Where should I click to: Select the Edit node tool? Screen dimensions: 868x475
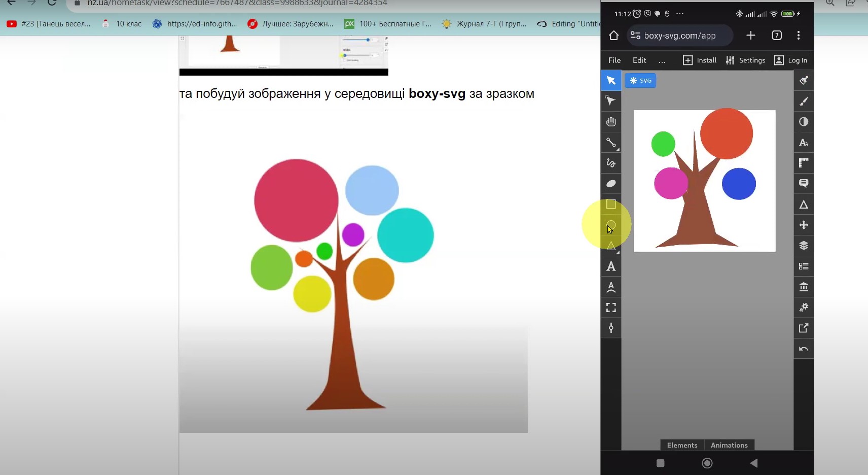pos(611,101)
